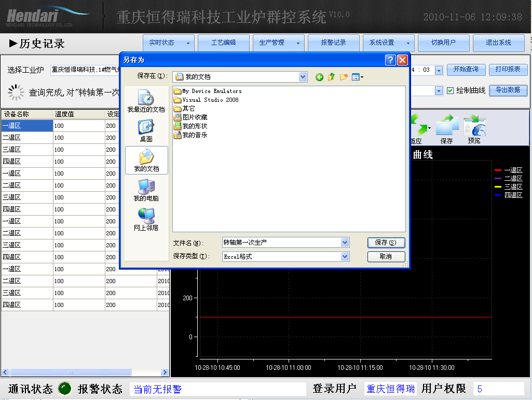Viewport: 532px width, 400px height.
Task: Click the 通讯状态 green status indicator
Action: pos(64,388)
